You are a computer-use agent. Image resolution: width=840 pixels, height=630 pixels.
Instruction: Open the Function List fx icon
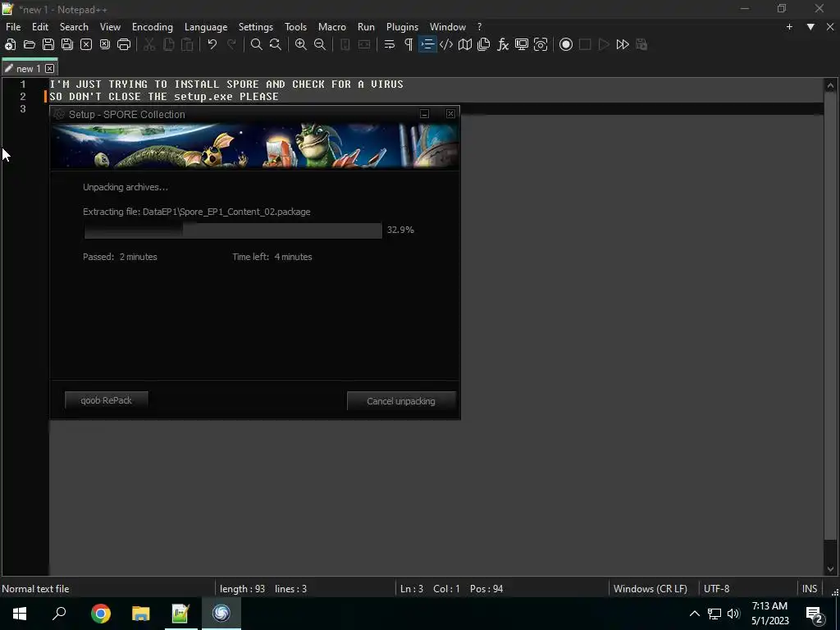(x=503, y=44)
